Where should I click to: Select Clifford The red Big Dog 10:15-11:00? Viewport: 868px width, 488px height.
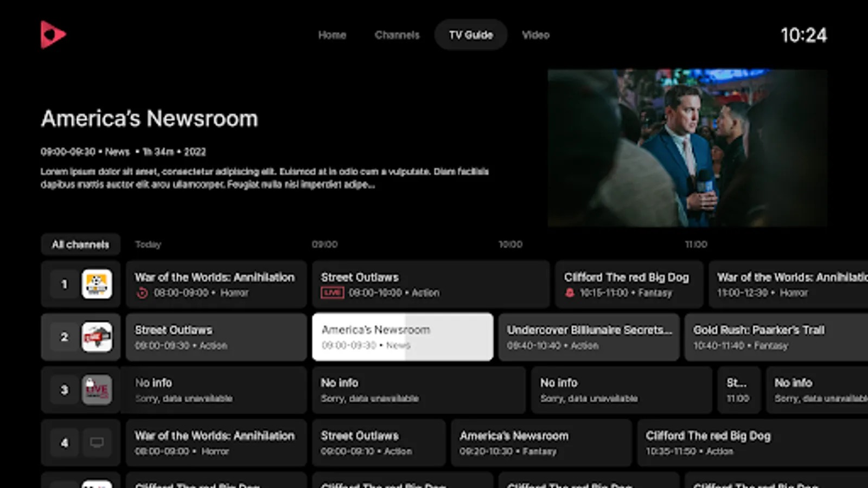click(629, 284)
